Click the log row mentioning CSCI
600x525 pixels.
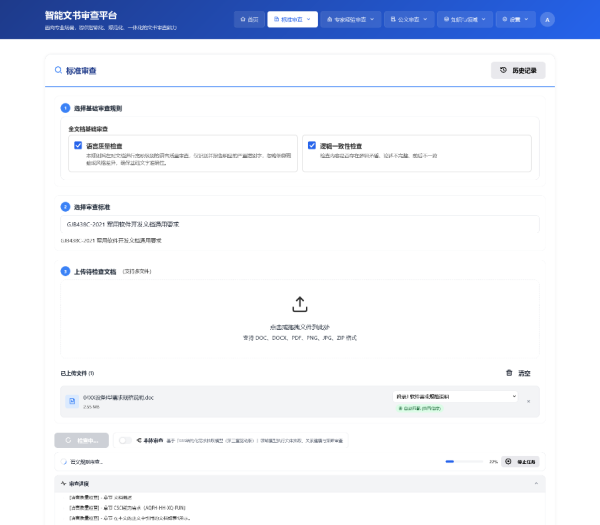[127, 508]
